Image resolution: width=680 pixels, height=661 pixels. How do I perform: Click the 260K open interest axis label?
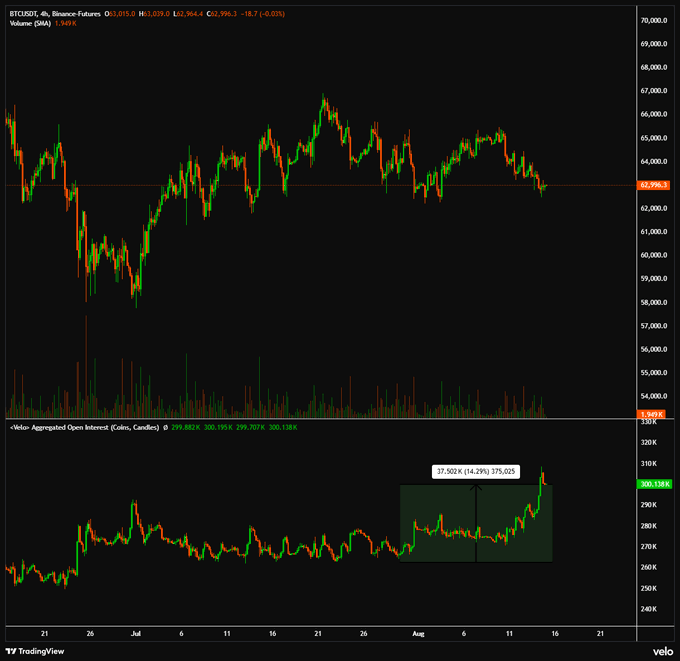pos(649,567)
